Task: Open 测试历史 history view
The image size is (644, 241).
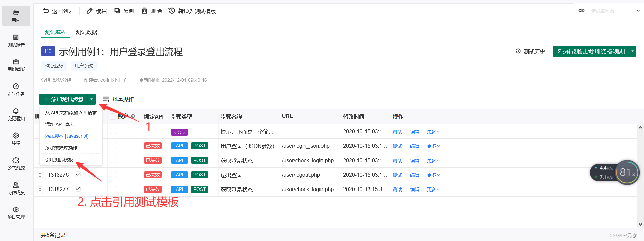Action: (530, 51)
